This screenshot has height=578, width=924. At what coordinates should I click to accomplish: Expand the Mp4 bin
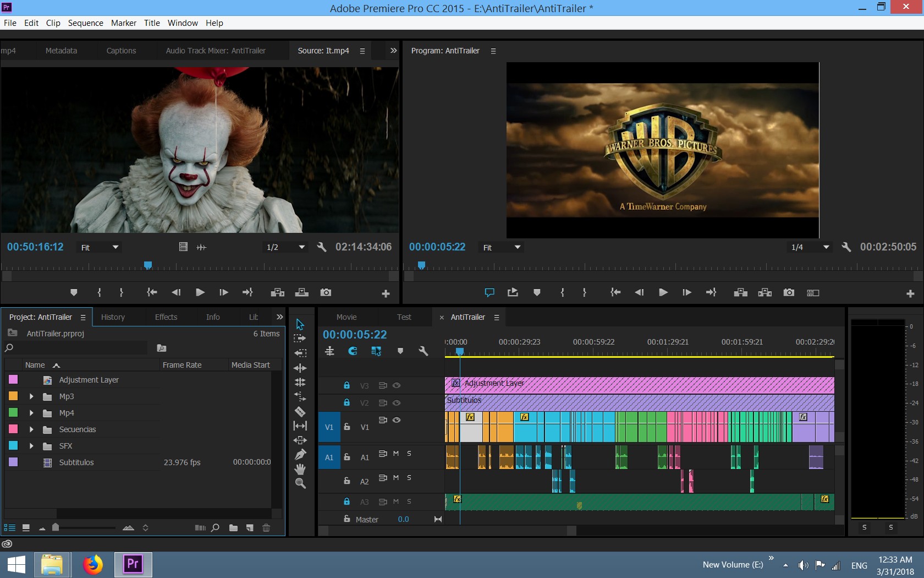[31, 413]
